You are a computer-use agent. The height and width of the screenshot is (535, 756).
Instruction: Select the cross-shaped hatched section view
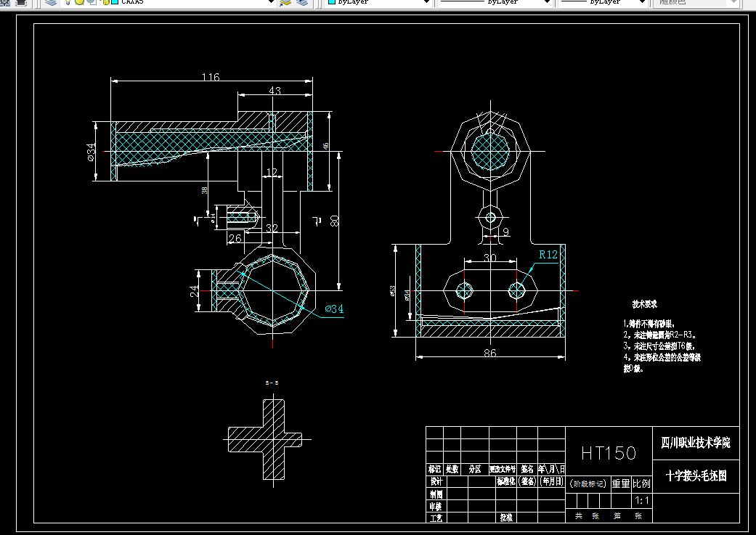[x=265, y=440]
